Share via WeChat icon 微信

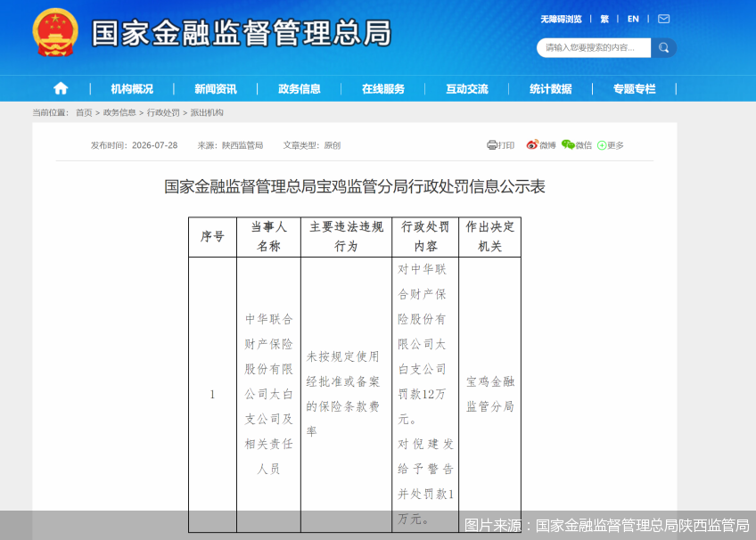point(577,145)
